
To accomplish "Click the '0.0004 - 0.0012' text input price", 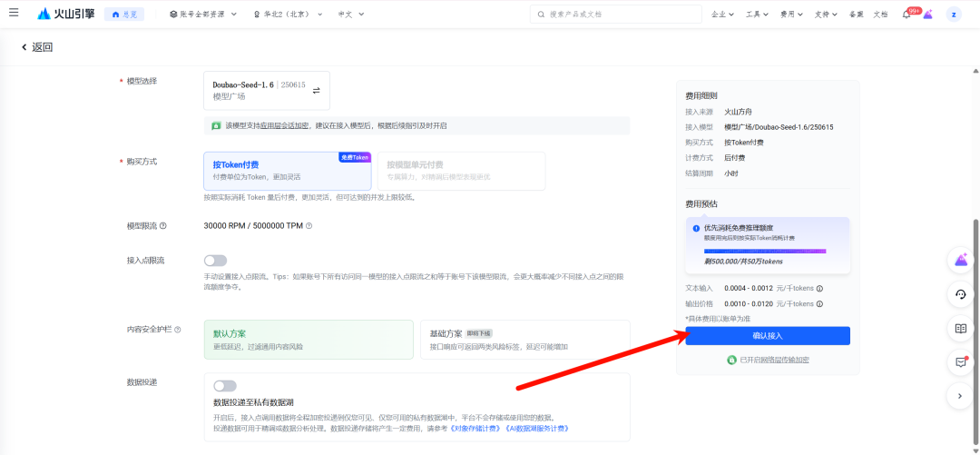I will [749, 289].
